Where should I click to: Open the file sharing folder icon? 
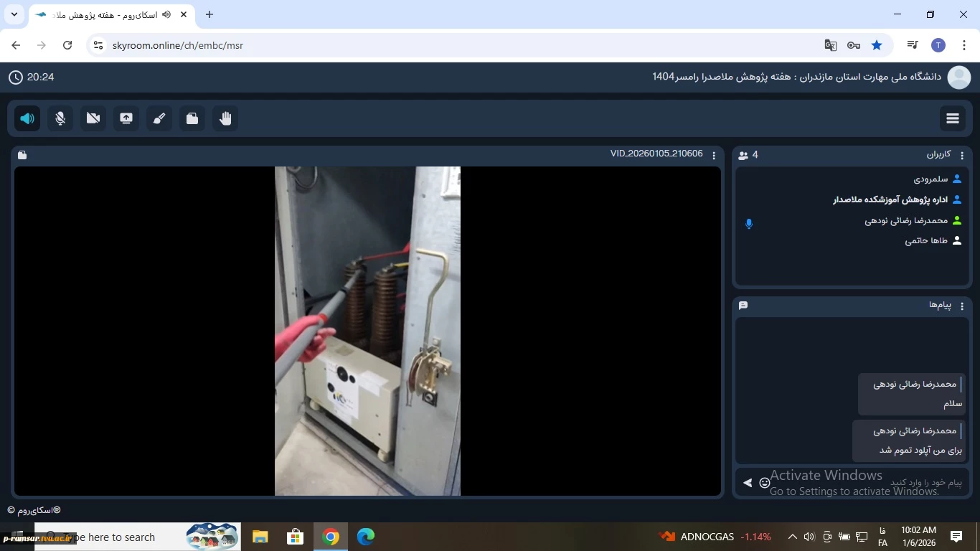[x=192, y=118]
